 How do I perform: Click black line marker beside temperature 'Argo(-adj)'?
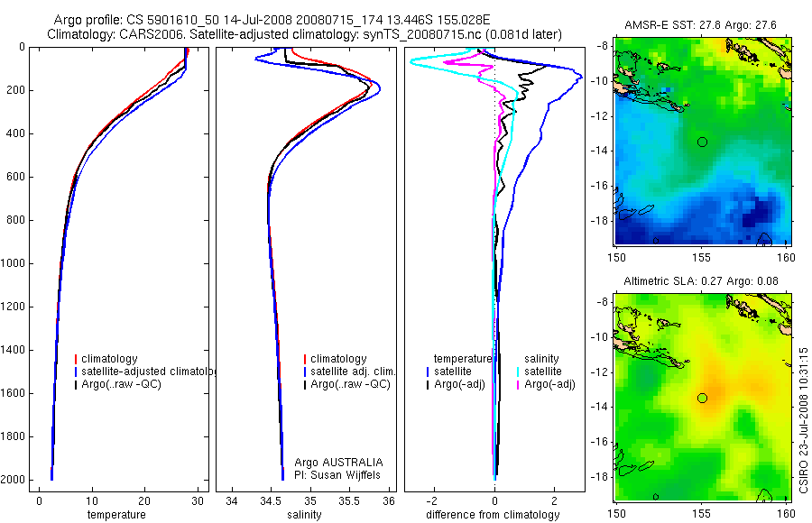pyautogui.click(x=428, y=385)
